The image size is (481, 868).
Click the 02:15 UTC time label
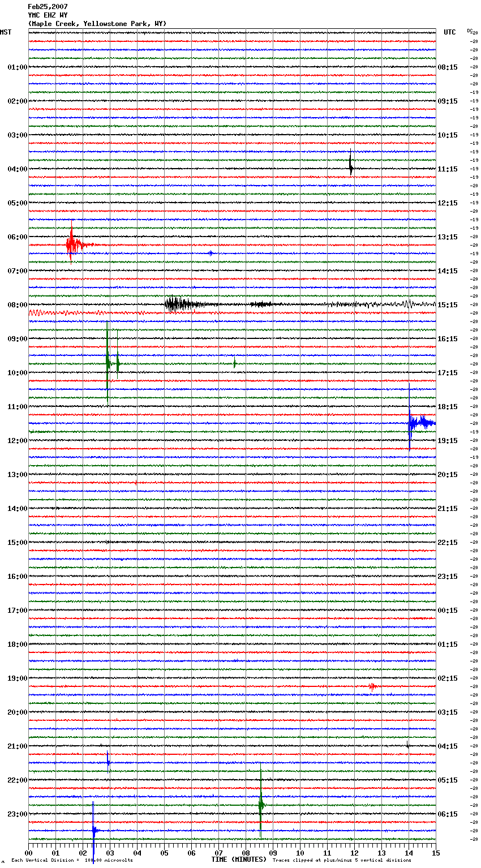(x=448, y=678)
